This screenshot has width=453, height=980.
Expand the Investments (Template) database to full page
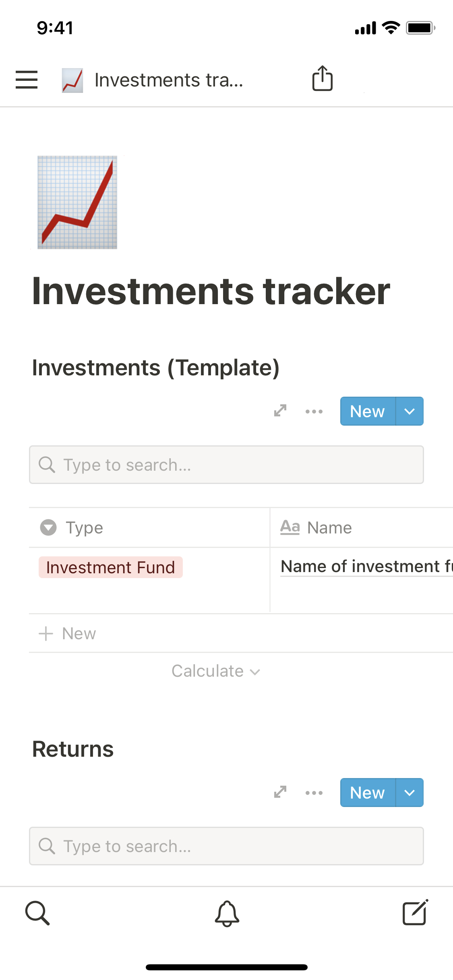coord(280,411)
